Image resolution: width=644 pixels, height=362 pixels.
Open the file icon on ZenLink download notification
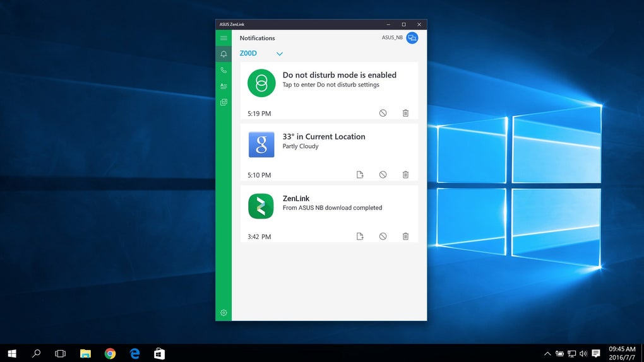click(360, 236)
